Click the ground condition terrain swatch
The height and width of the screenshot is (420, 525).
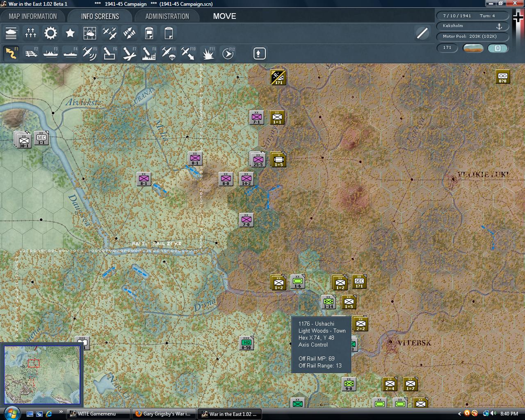(x=473, y=48)
